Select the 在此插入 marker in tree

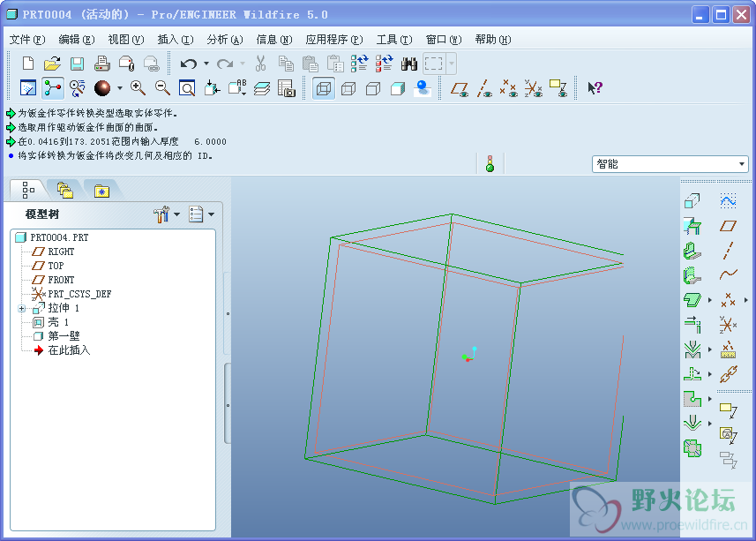pyautogui.click(x=69, y=350)
